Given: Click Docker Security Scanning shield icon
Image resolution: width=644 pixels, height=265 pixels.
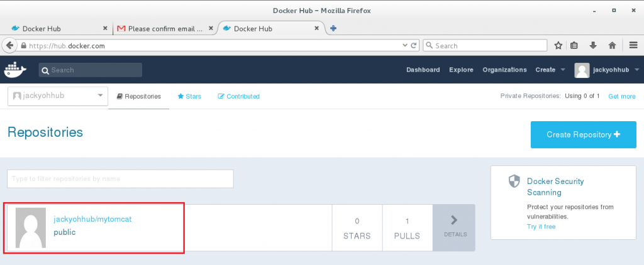Looking at the screenshot, I should click(514, 181).
